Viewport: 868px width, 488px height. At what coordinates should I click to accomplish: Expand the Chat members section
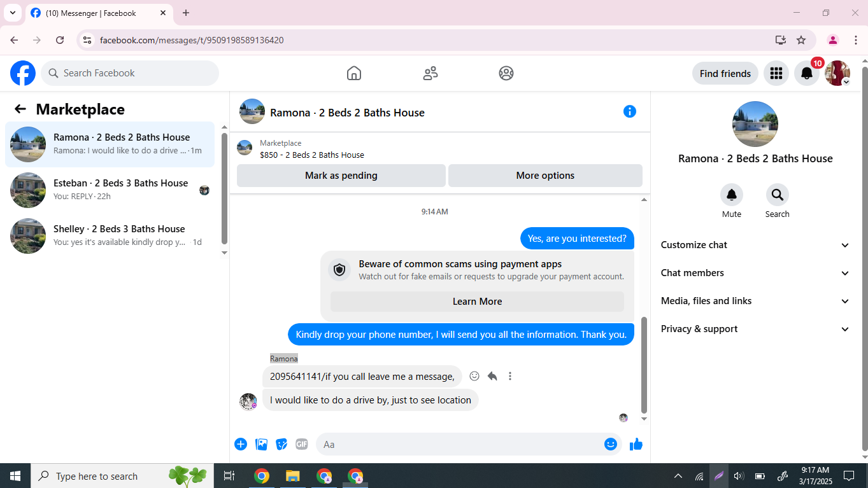click(x=755, y=273)
